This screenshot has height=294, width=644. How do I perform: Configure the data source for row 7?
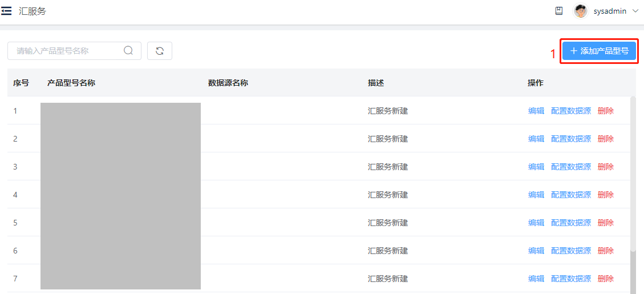(571, 279)
